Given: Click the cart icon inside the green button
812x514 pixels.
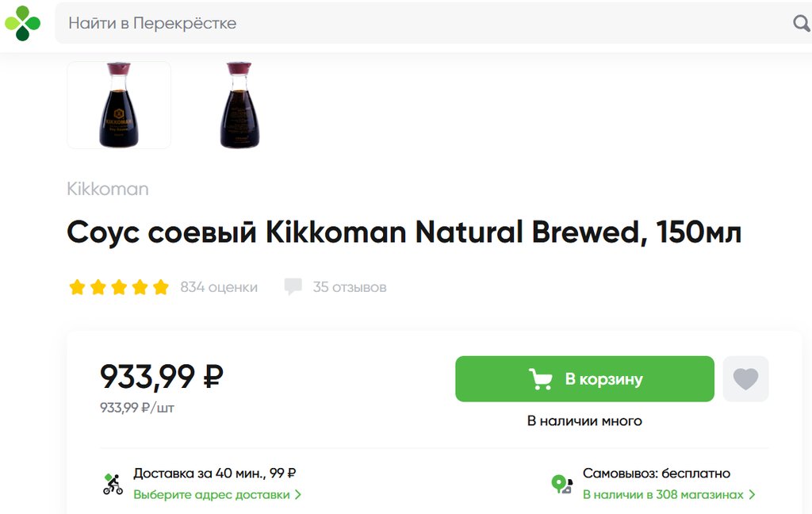Looking at the screenshot, I should pos(541,379).
